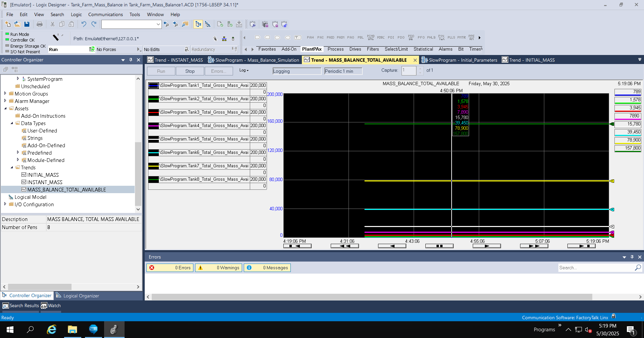Save the project with the floppy icon

(27, 24)
